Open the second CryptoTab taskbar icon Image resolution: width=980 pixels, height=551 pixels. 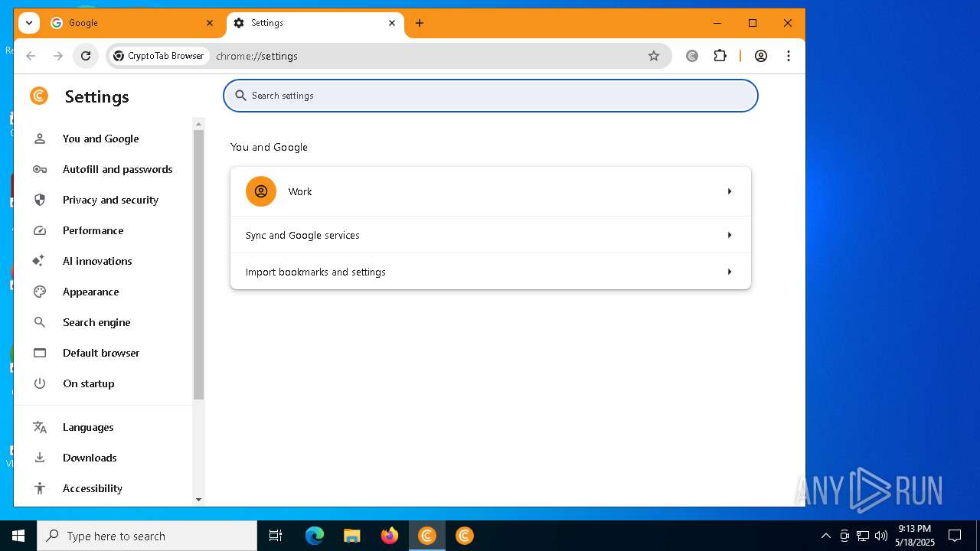point(465,536)
